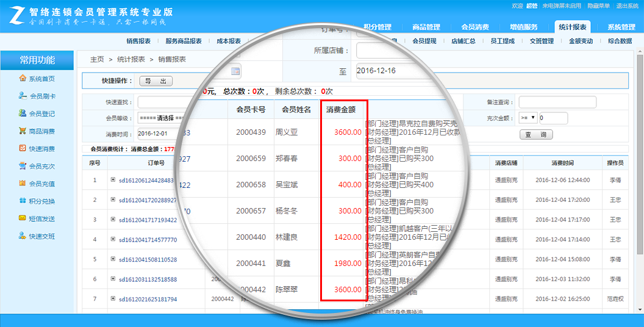Open order link sd1612041508110528
Screen dimensions: 644x327
point(148,260)
